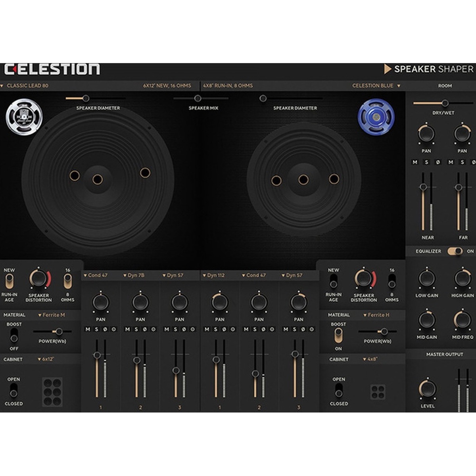This screenshot has height=476, width=476.
Task: Toggle New/Run-In age for Classic Lead 80
Action: [9, 282]
